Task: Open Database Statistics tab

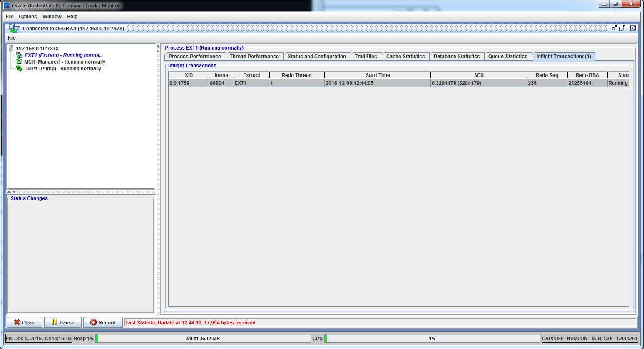Action: pyautogui.click(x=457, y=57)
